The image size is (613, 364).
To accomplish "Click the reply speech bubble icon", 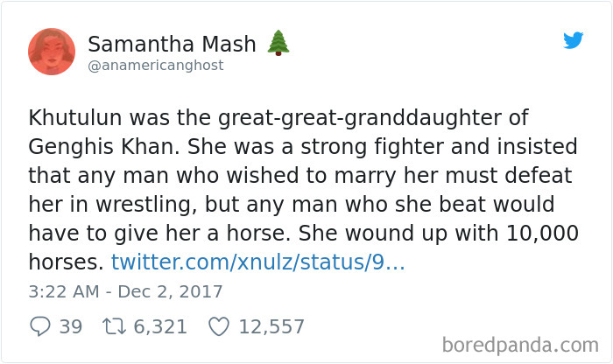I will [40, 326].
